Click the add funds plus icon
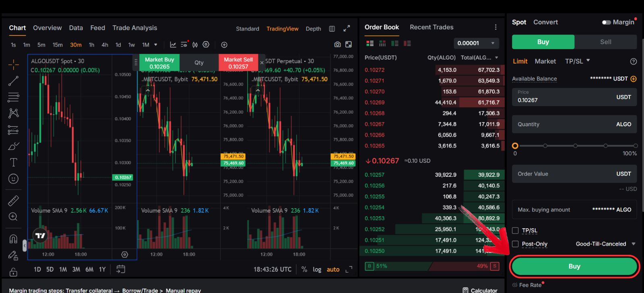 634,79
